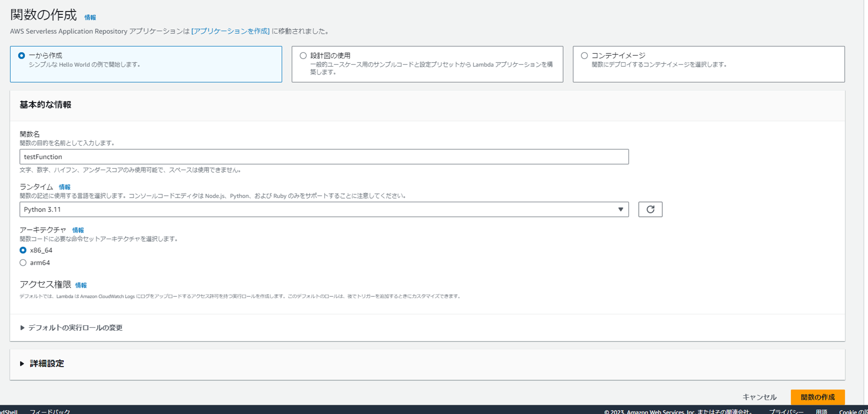
Task: Click 情報 link beside アーキテクチャ
Action: click(x=78, y=230)
